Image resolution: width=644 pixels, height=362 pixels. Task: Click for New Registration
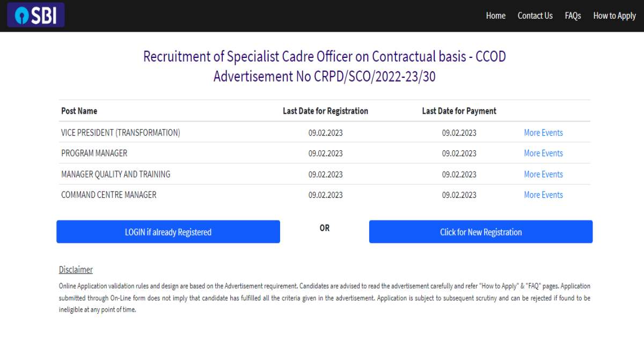coord(480,232)
